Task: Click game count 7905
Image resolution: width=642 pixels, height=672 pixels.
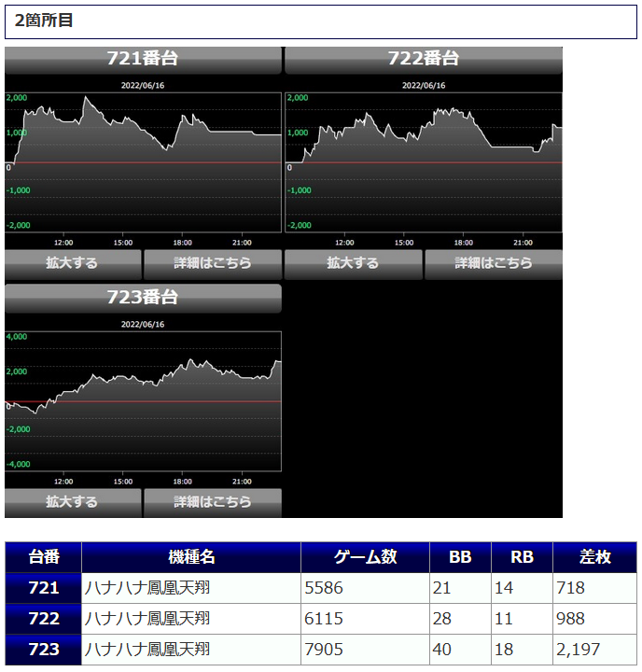Action: point(324,650)
